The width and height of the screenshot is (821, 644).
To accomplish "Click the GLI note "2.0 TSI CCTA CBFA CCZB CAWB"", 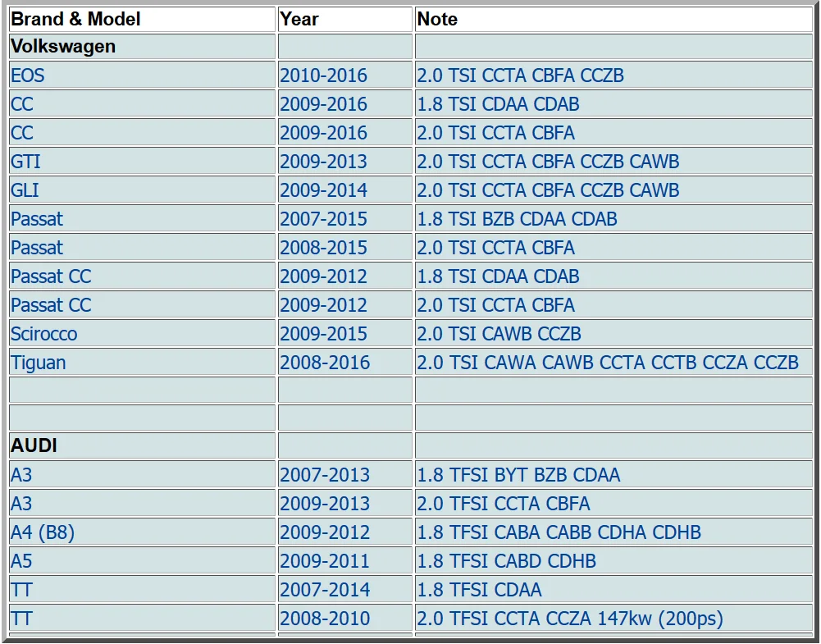I will [x=548, y=190].
